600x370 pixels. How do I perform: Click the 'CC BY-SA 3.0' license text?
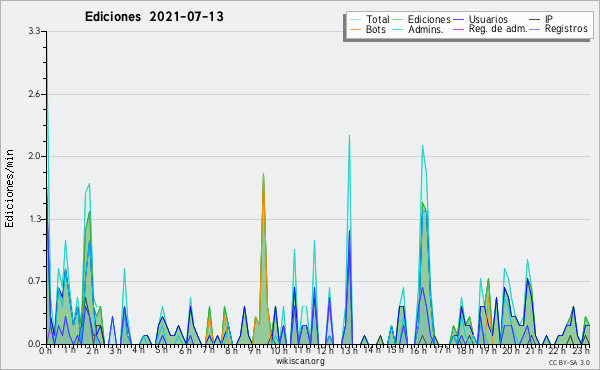[x=569, y=362]
